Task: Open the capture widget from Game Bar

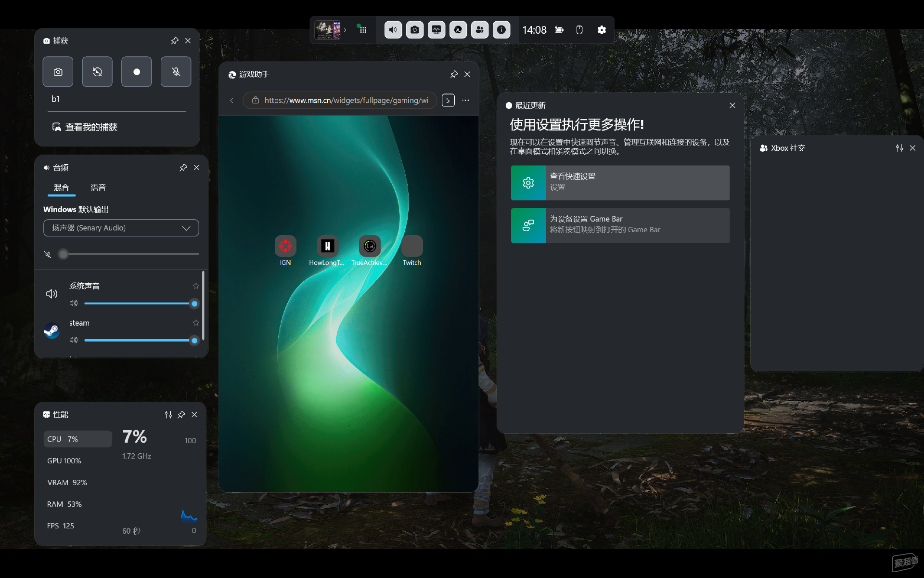Action: coord(415,30)
